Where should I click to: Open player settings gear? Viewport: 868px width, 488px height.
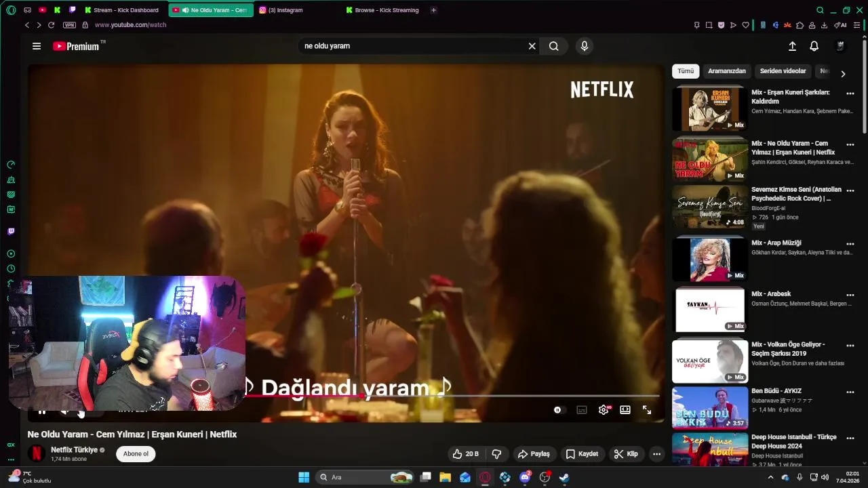pyautogui.click(x=604, y=410)
